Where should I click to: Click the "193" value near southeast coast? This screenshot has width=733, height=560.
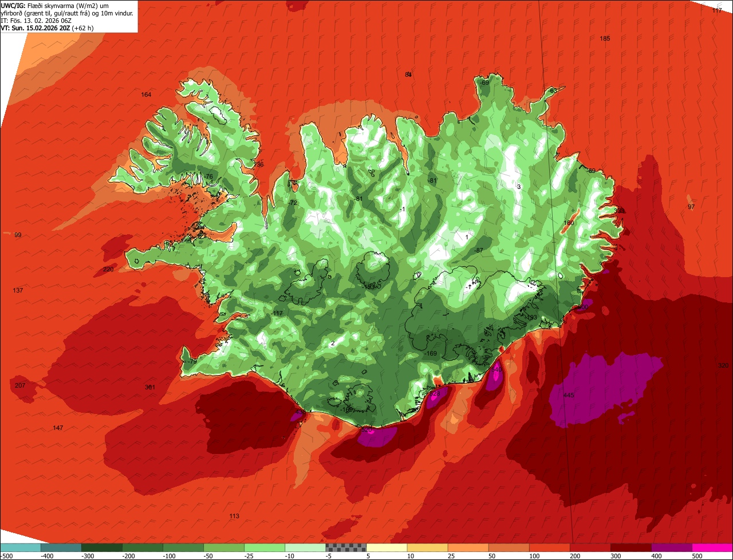click(532, 318)
